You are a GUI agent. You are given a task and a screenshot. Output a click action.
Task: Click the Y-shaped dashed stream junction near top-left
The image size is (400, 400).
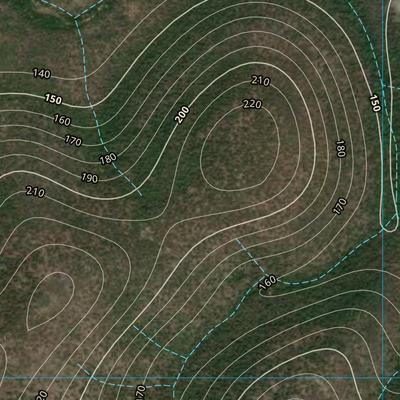click(x=75, y=18)
